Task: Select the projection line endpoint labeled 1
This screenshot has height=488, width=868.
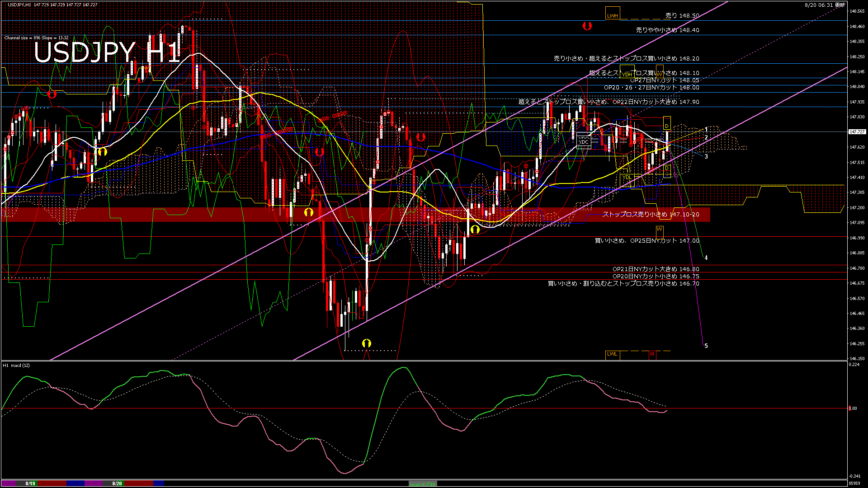Action: point(706,130)
